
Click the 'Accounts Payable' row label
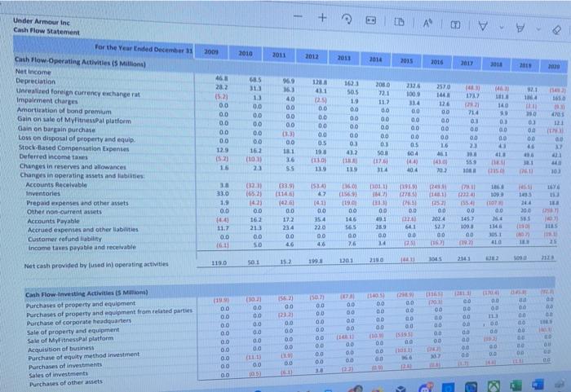pos(53,221)
